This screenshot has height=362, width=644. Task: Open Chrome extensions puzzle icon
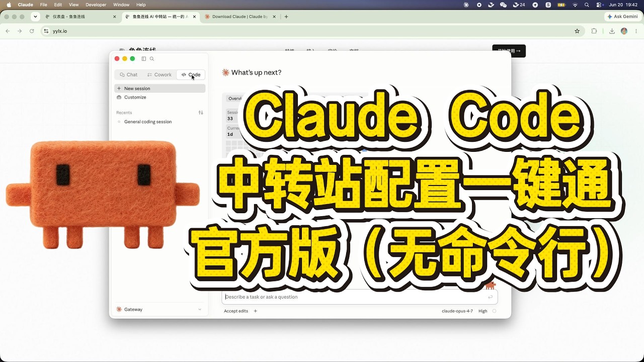click(x=594, y=31)
